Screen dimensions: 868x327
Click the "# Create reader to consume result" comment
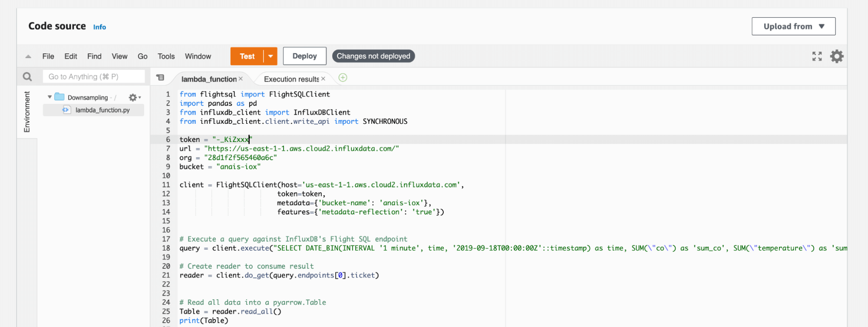point(247,266)
